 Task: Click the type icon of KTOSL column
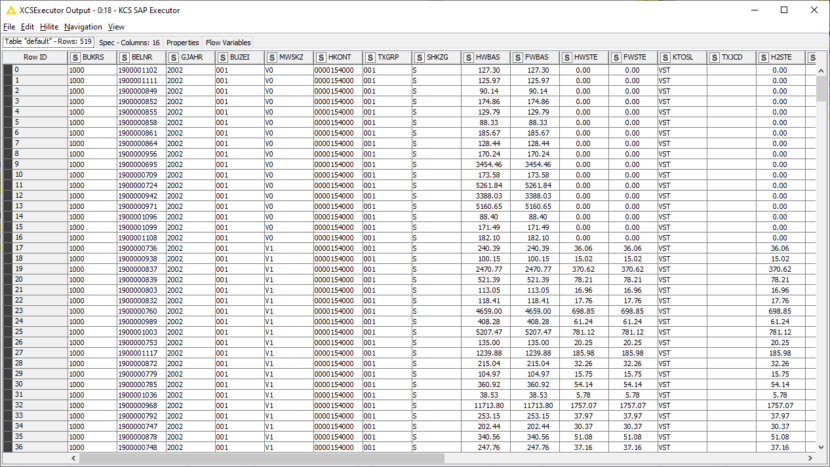tap(665, 57)
